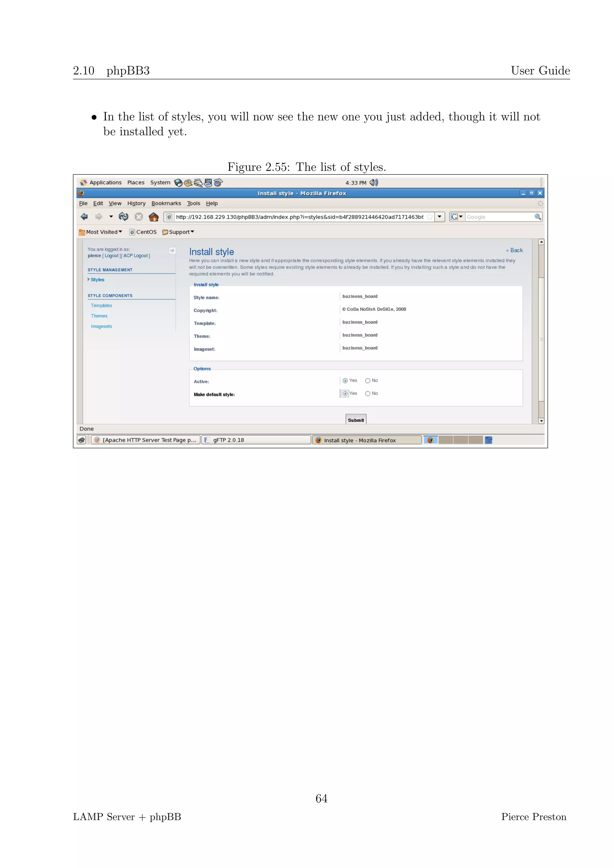Click the clock showing 4:33 PM
Viewport: 614px width, 868px height.
[356, 183]
